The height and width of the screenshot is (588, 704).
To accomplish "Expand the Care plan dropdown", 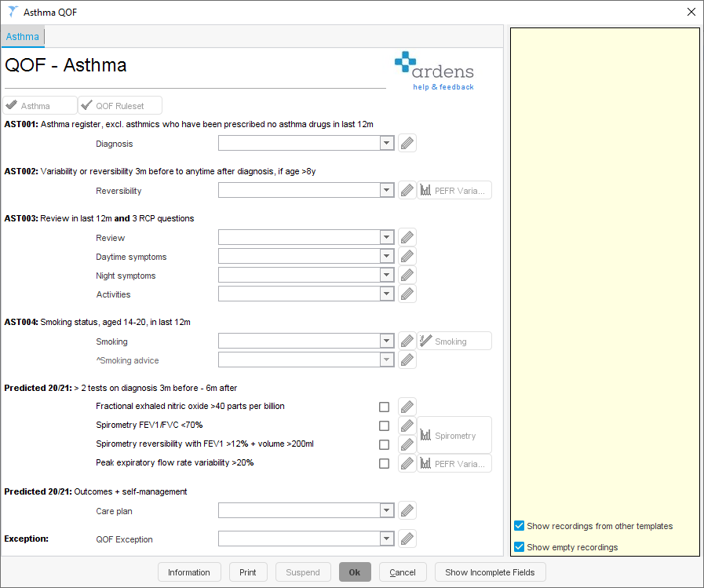I will click(x=387, y=511).
